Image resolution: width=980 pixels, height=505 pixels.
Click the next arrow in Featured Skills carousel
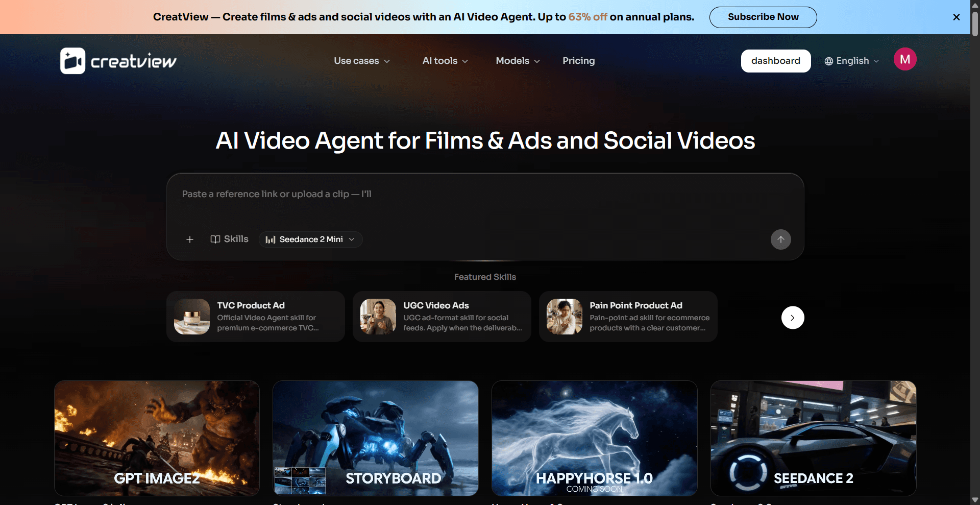click(x=793, y=318)
